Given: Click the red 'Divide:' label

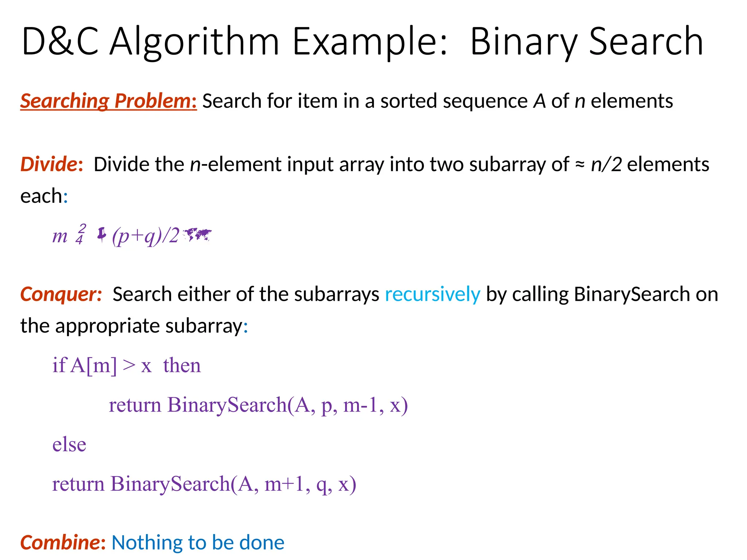Looking at the screenshot, I should [x=52, y=164].
